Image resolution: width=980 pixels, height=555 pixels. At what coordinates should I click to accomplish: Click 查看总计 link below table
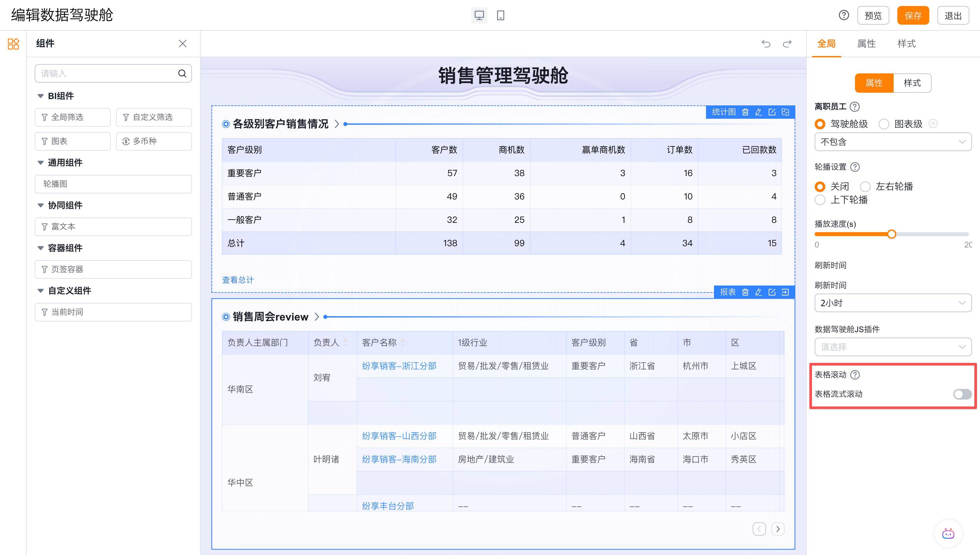point(238,280)
